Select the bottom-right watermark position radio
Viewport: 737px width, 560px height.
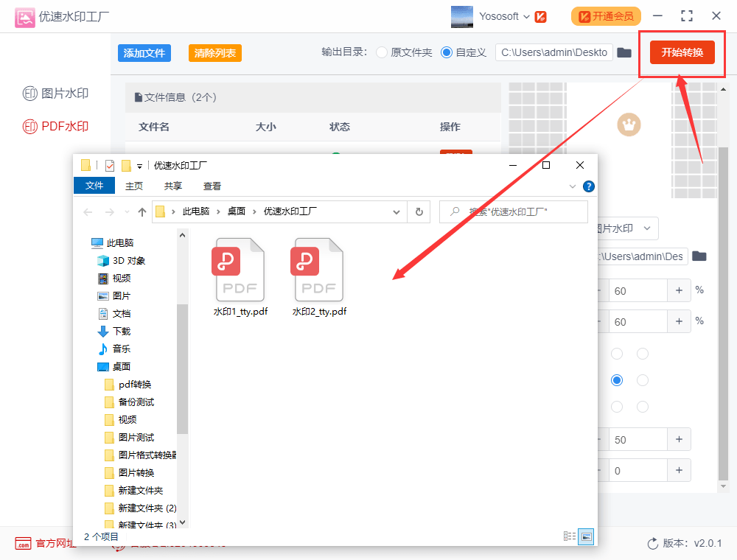(x=642, y=407)
